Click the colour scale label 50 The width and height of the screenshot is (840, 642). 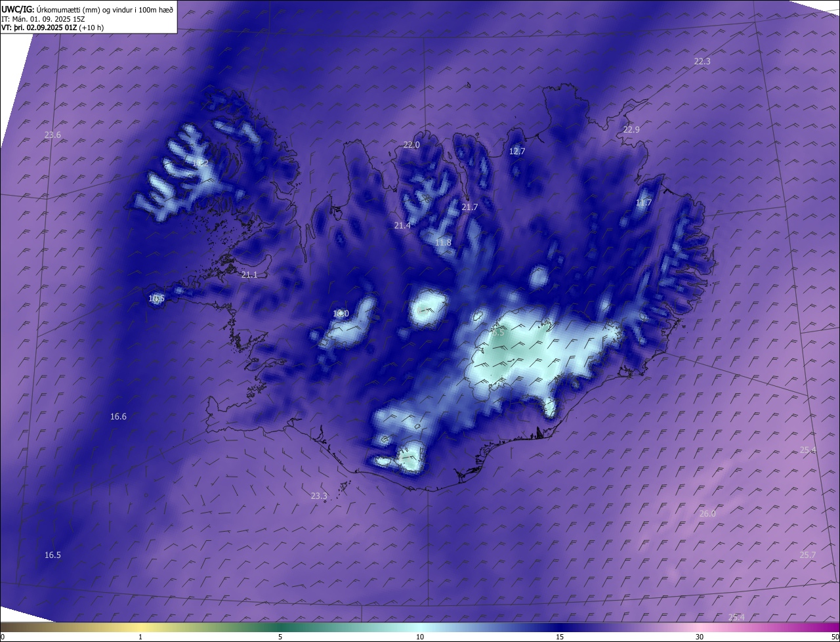[835, 637]
